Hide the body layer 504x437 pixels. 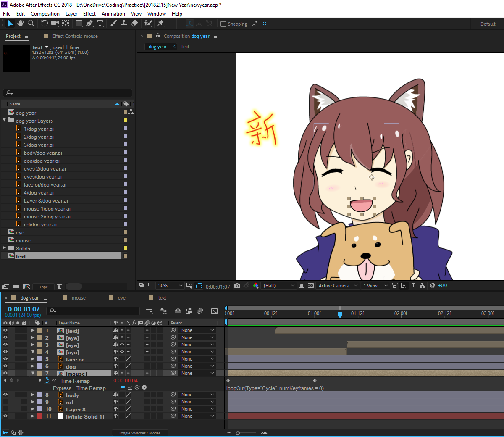click(5, 395)
